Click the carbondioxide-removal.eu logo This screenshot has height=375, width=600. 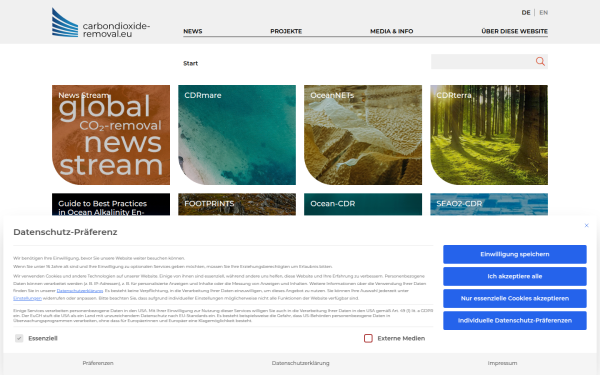point(101,23)
